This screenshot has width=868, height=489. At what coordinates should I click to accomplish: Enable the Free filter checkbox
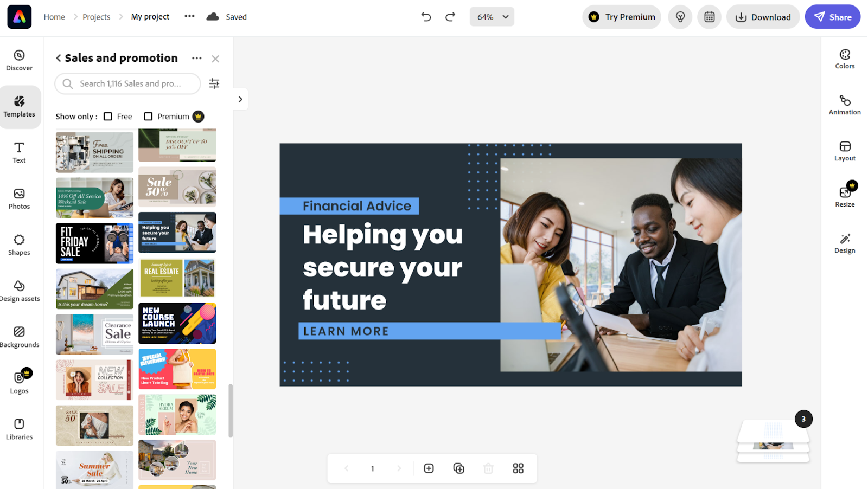click(108, 117)
